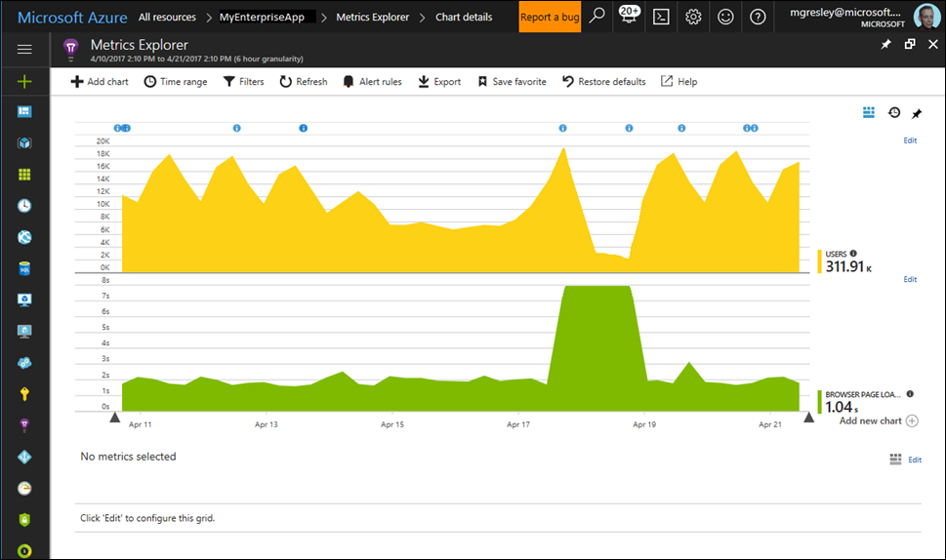Viewport: 946px width, 560px height.
Task: Pin the chart to dashboard
Action: [917, 113]
